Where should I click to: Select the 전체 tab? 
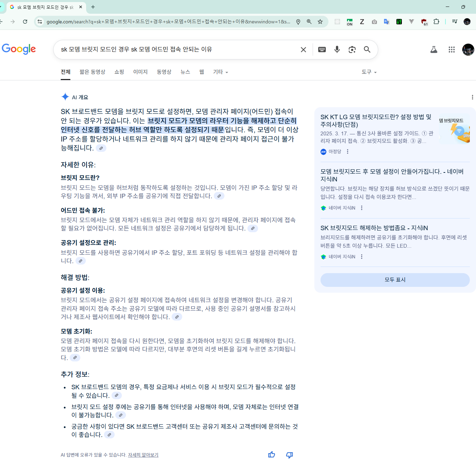[x=66, y=72]
